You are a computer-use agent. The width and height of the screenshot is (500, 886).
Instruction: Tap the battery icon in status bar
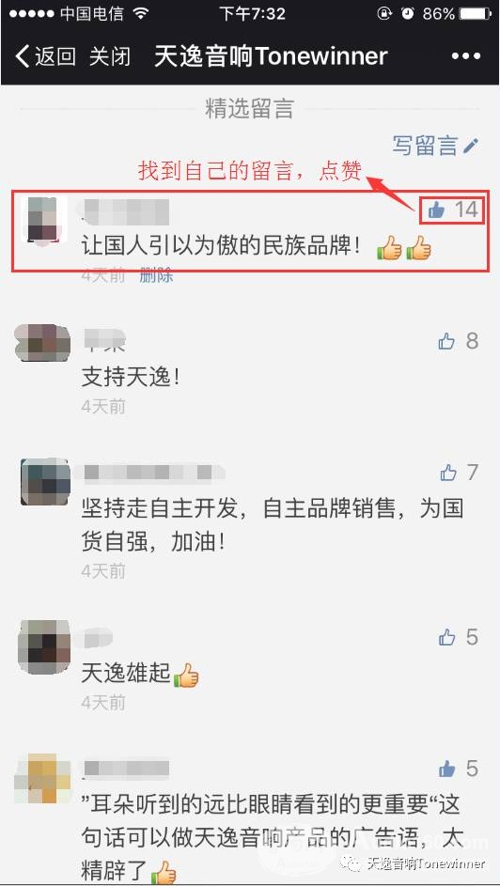475,14
